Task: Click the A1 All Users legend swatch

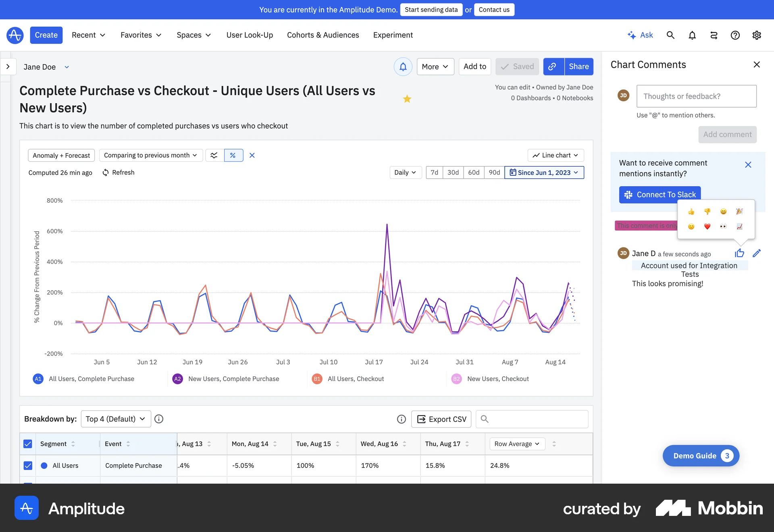Action: click(x=38, y=379)
